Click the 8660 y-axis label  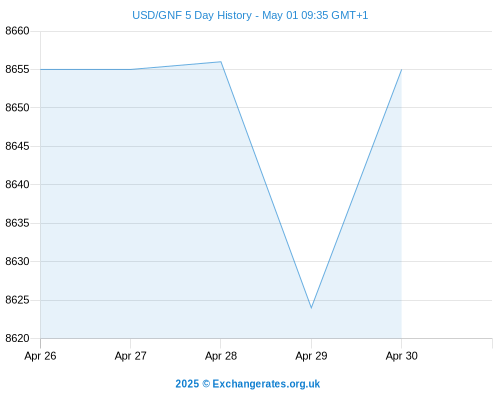tap(17, 31)
